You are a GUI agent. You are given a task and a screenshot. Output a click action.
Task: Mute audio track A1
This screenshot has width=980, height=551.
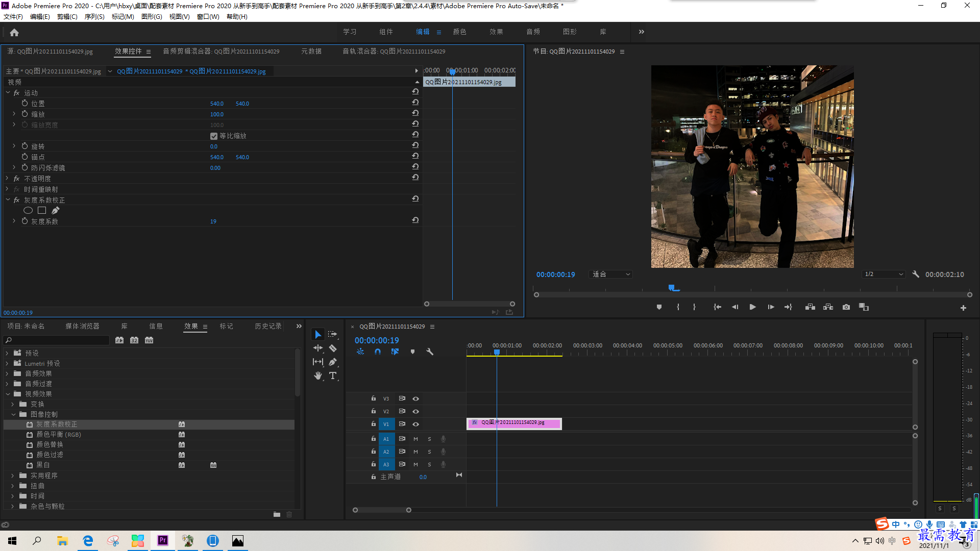pyautogui.click(x=415, y=439)
